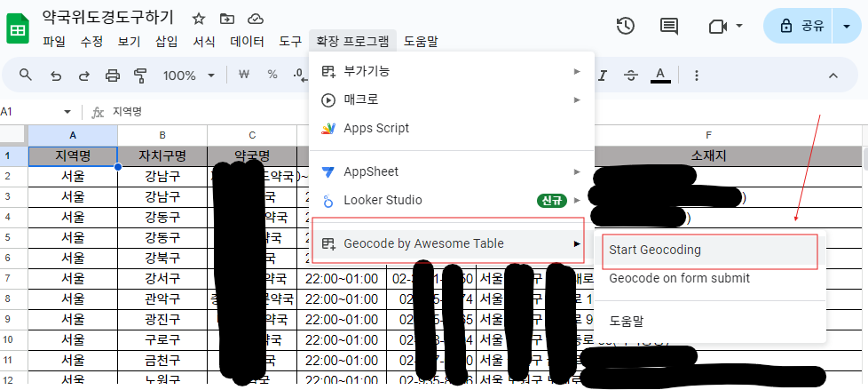Select column C header
The width and height of the screenshot is (868, 390).
click(252, 135)
